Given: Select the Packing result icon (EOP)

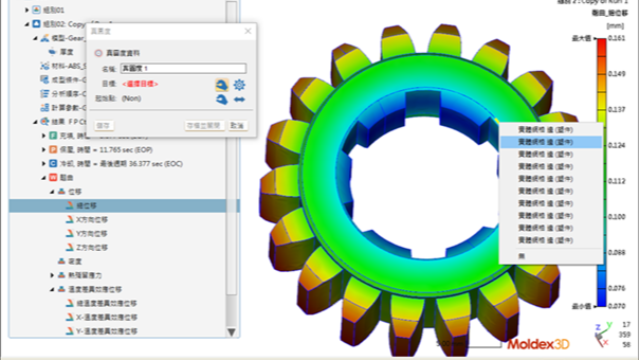Looking at the screenshot, I should click(x=53, y=150).
